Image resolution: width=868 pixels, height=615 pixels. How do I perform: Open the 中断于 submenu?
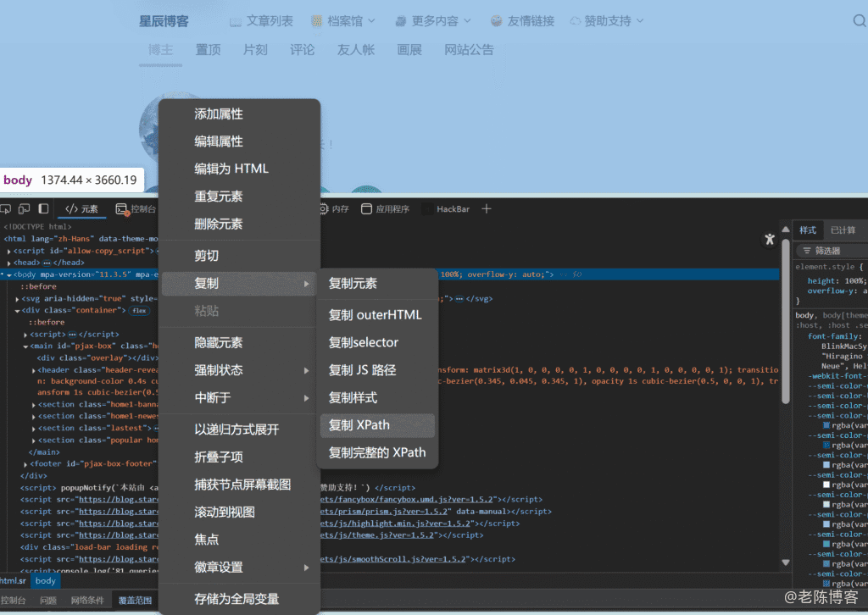240,397
